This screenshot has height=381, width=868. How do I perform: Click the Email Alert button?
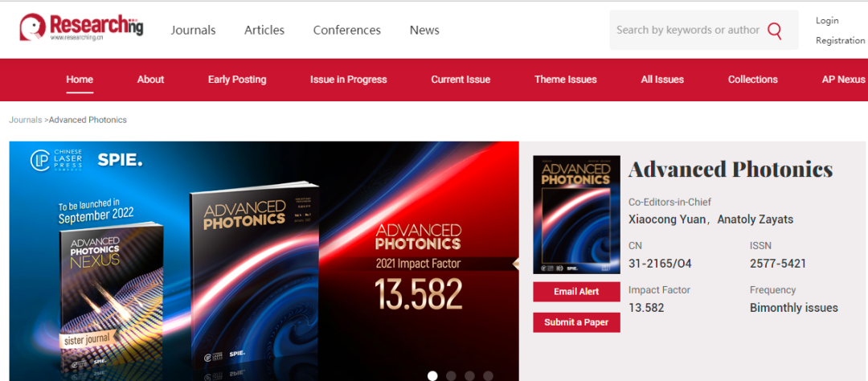[576, 292]
